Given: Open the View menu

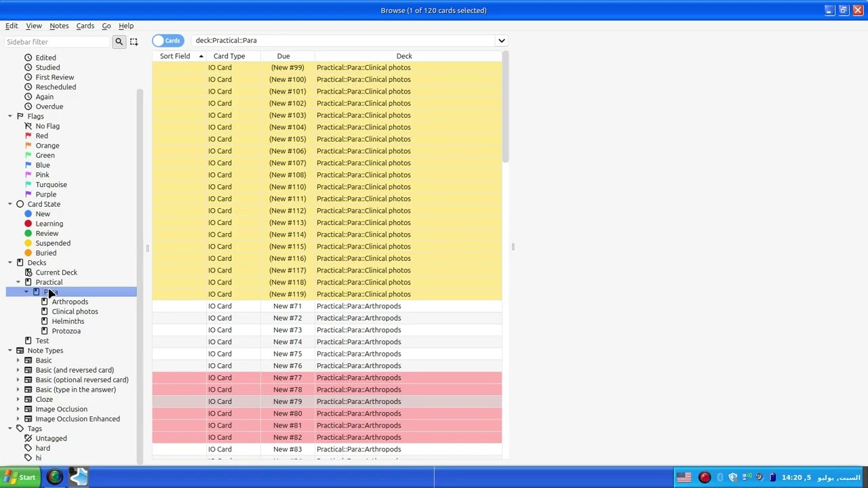Looking at the screenshot, I should coord(34,26).
